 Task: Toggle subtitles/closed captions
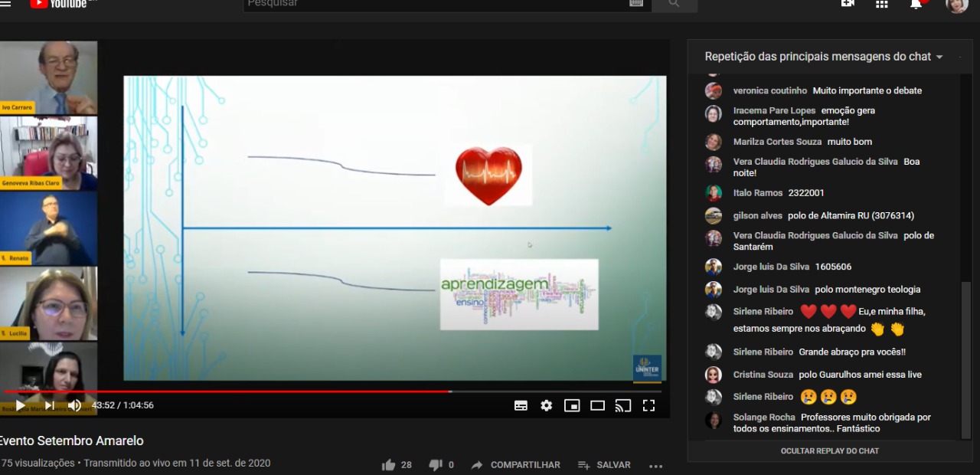click(x=521, y=405)
